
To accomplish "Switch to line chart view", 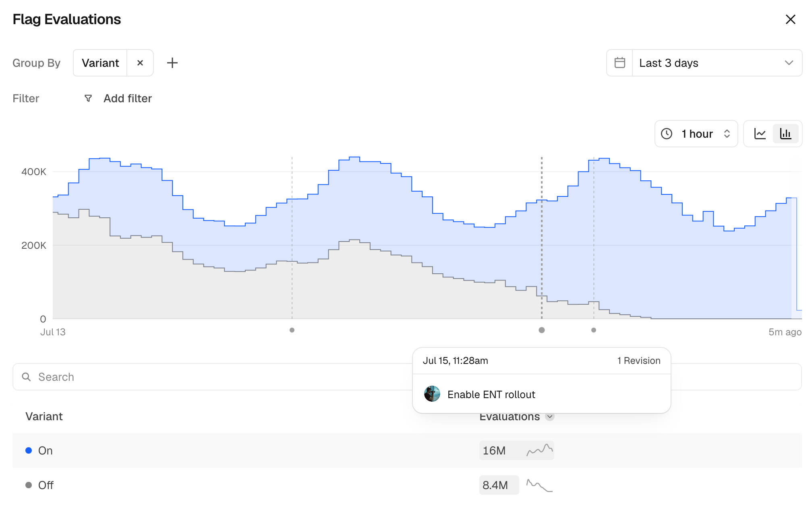I will pyautogui.click(x=760, y=134).
